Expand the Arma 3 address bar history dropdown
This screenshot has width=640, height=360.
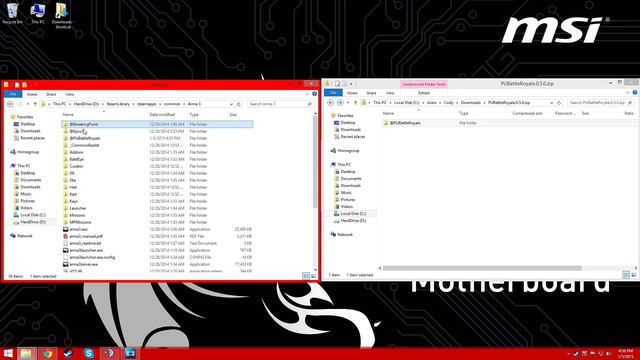click(231, 104)
